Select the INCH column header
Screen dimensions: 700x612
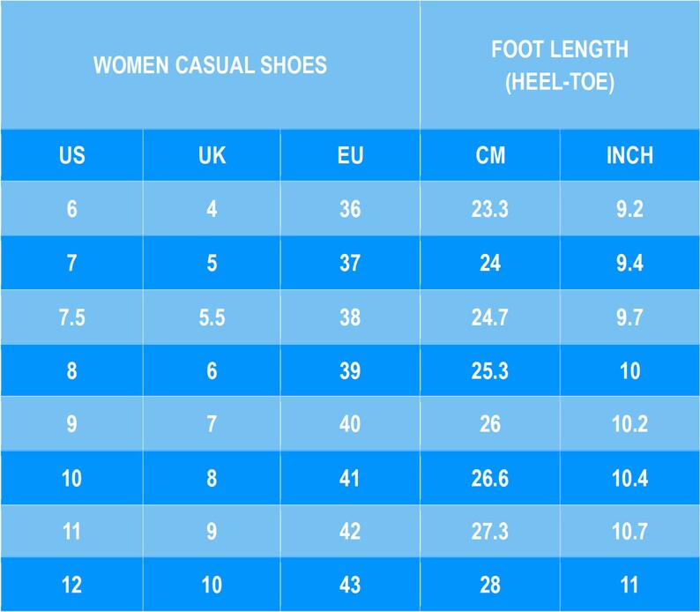tap(629, 155)
